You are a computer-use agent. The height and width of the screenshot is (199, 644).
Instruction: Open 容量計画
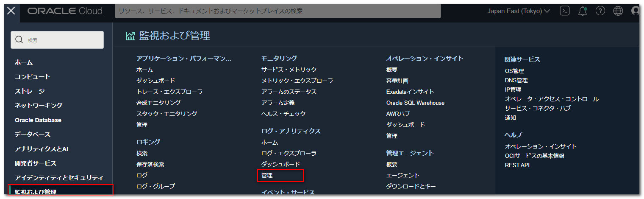click(397, 81)
